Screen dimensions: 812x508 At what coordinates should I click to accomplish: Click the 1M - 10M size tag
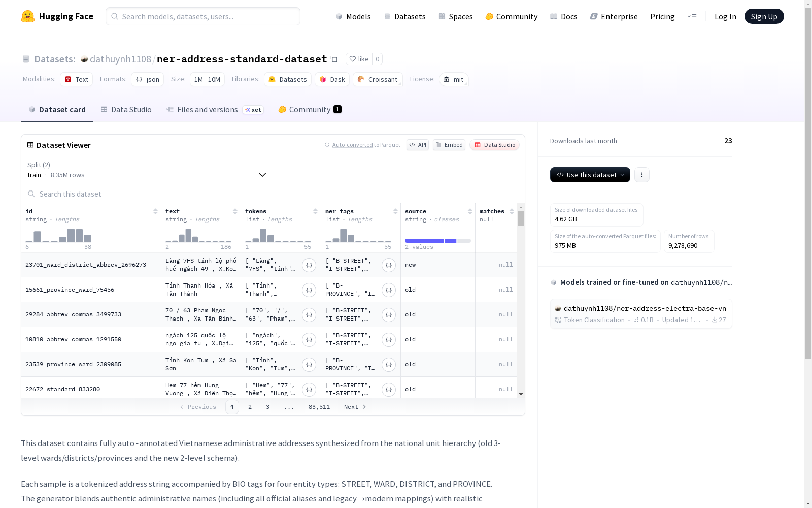[207, 79]
